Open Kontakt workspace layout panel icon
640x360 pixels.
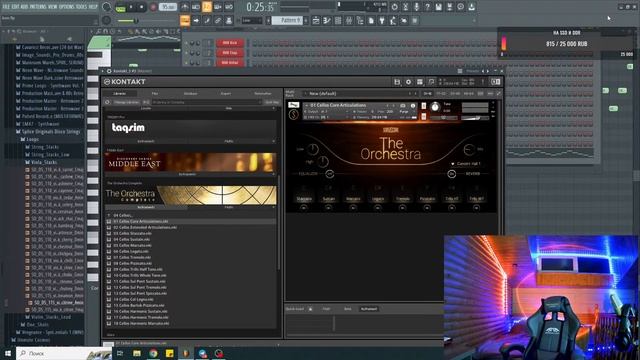pos(420,82)
